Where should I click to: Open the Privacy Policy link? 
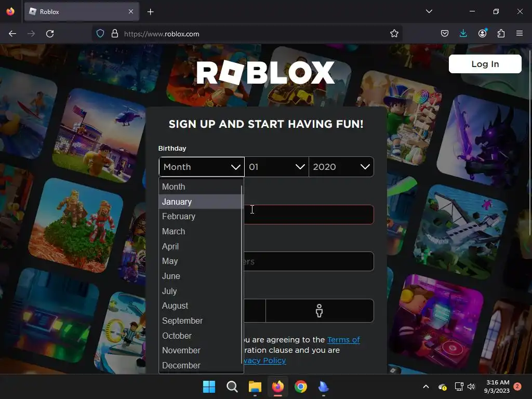point(265,361)
